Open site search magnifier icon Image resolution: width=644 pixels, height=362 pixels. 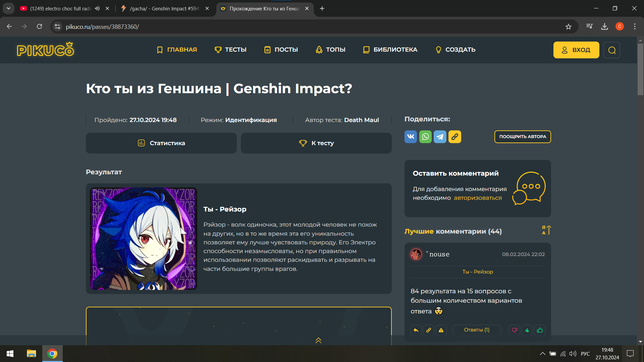(x=612, y=50)
